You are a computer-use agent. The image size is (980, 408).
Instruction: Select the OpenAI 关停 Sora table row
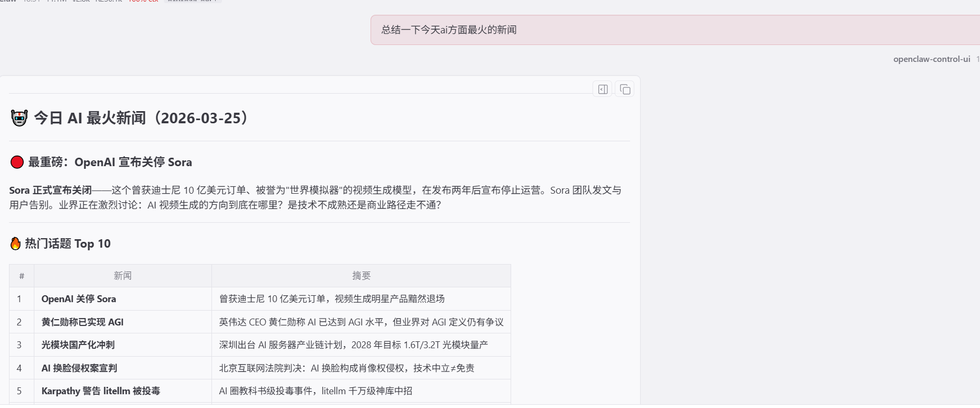[x=79, y=299]
